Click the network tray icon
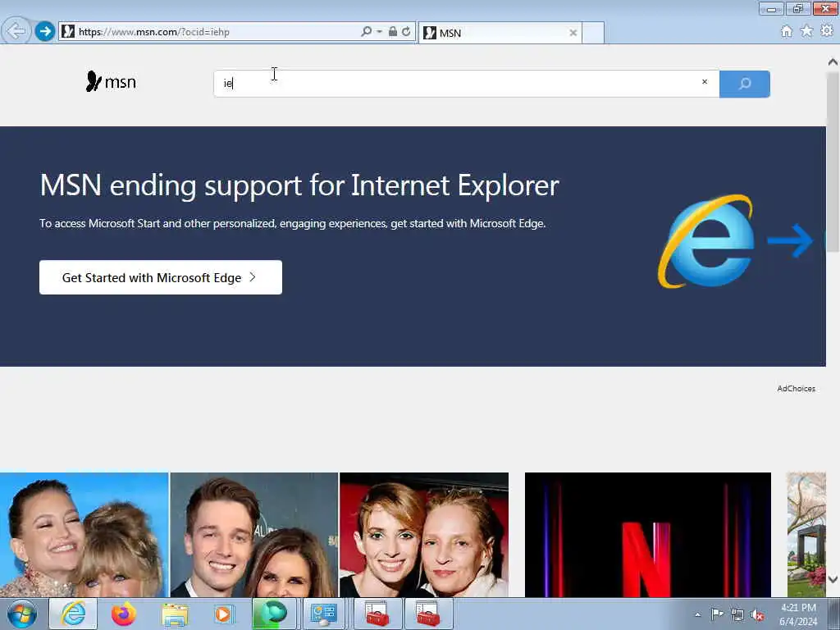840x630 pixels. point(737,615)
